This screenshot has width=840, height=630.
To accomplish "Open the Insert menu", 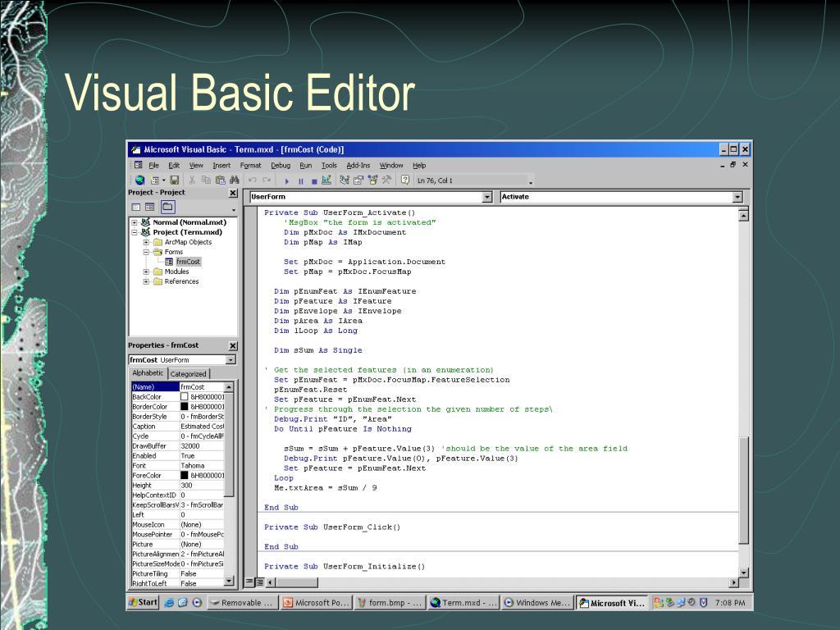I will pyautogui.click(x=221, y=166).
